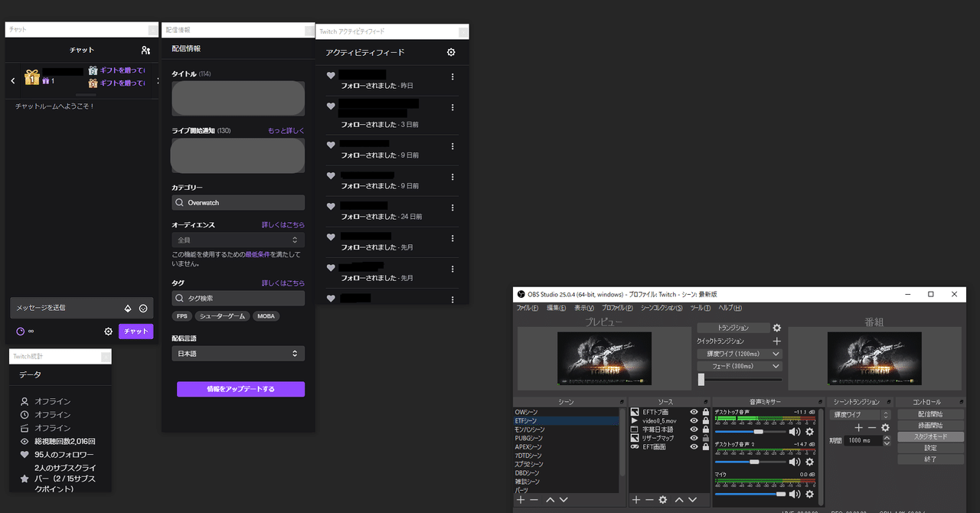Move source up in sources list
This screenshot has height=513, width=980.
pyautogui.click(x=679, y=500)
